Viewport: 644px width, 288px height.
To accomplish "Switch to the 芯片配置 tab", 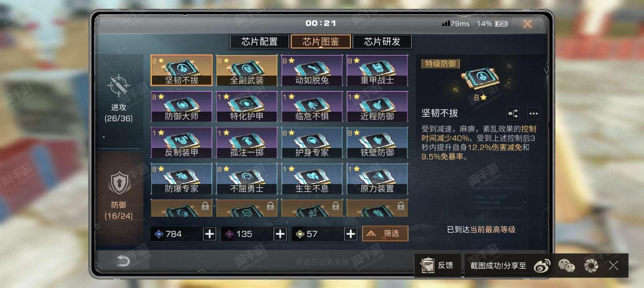I will 259,42.
